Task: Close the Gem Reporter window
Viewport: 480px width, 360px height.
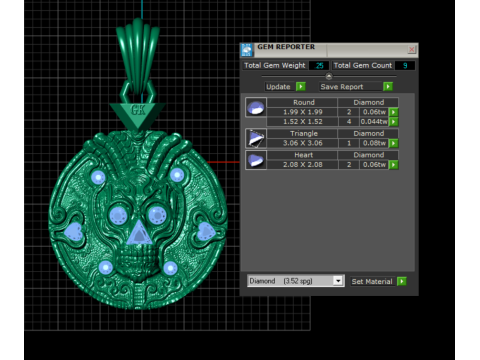Action: point(412,49)
